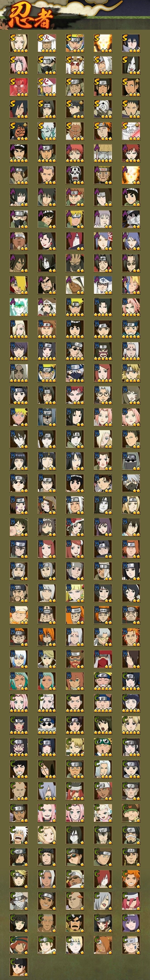Click the C-rank bandage-wrapped face portrait
This screenshot has height=980, width=150.
(x=19, y=901)
